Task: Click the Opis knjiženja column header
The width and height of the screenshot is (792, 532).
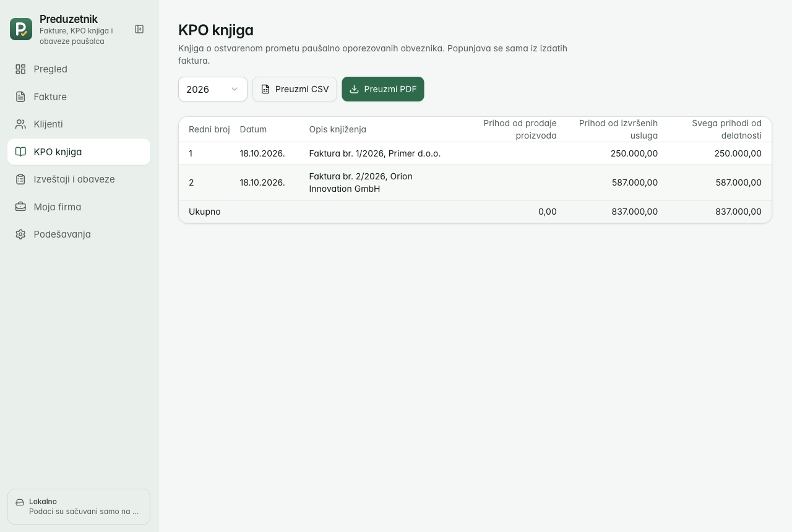Action: (x=338, y=129)
